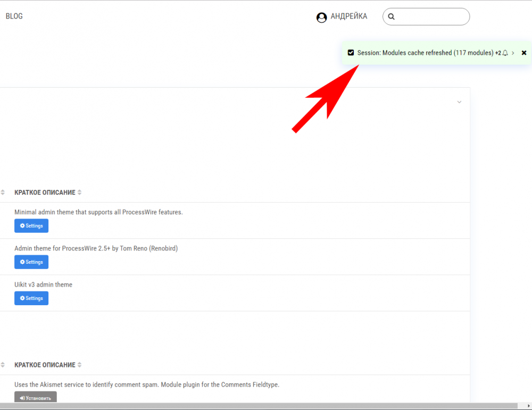
Task: Click the checkmark icon in session notice
Action: pos(351,53)
